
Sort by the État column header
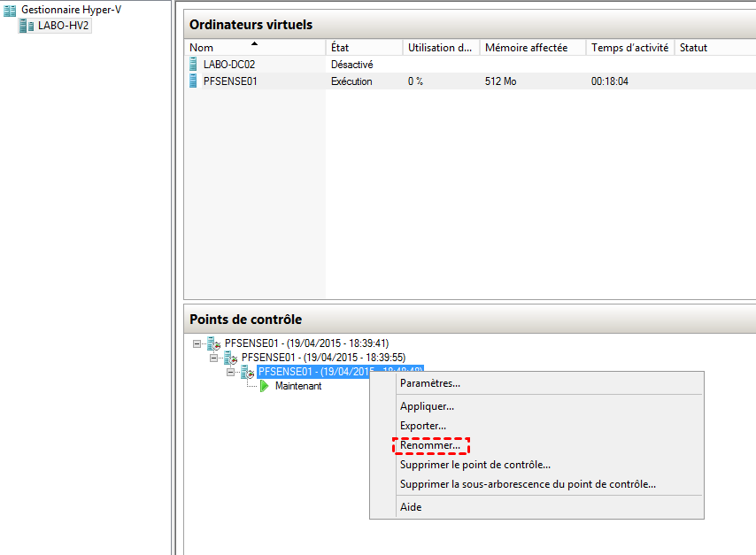pos(364,47)
